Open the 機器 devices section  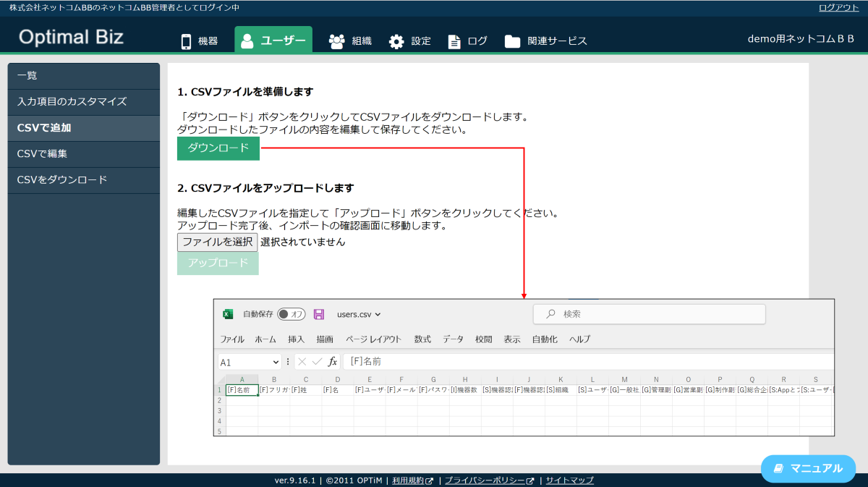(x=199, y=41)
